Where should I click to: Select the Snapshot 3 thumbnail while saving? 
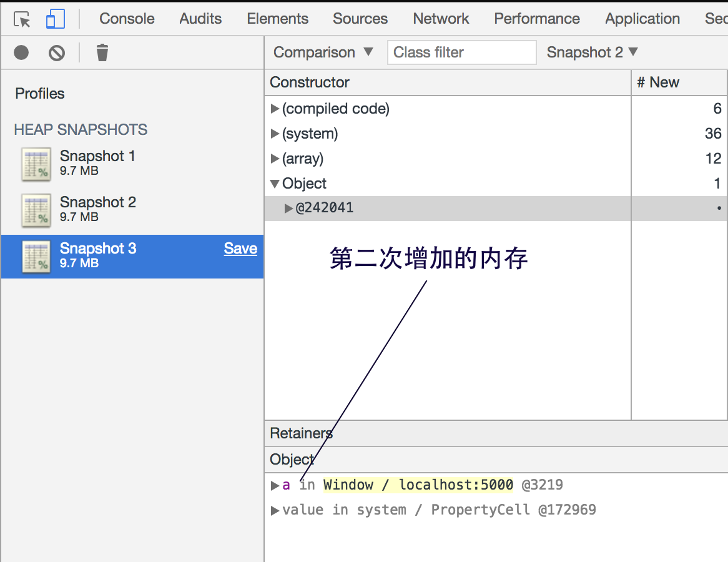36,256
